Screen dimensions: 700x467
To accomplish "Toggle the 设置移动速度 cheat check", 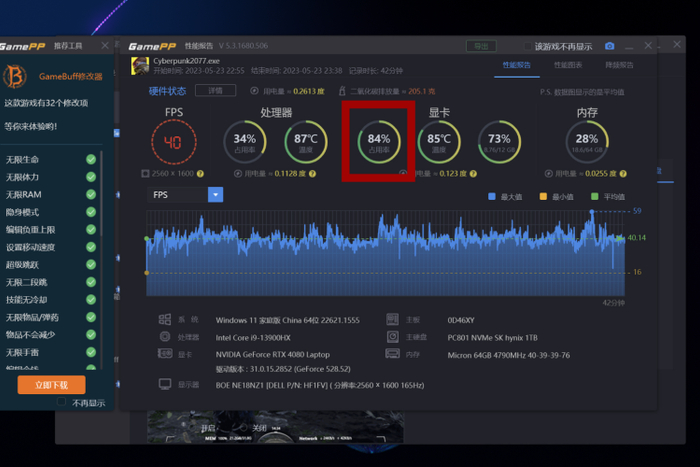I will click(x=91, y=247).
